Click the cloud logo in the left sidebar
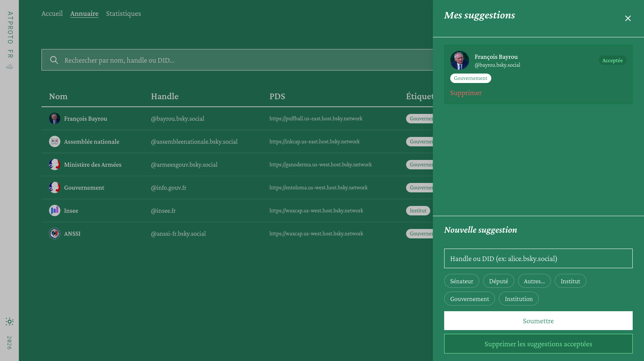This screenshot has width=644, height=361. click(9, 66)
